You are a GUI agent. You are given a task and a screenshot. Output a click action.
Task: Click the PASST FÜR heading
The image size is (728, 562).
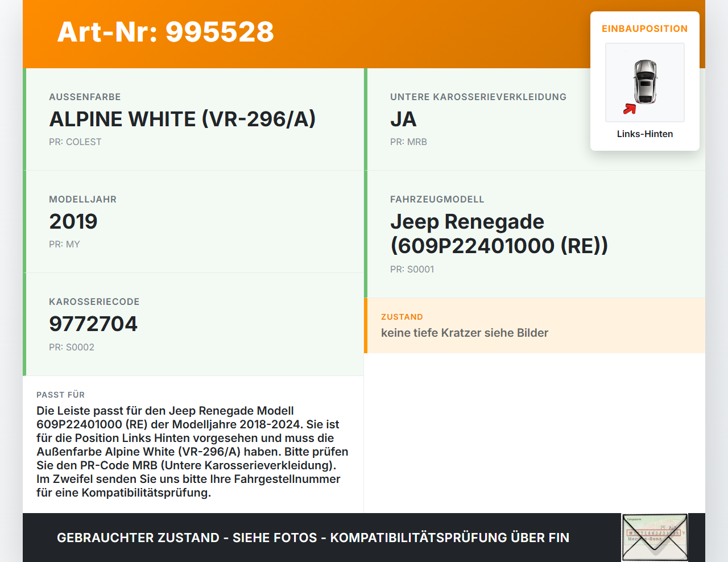point(60,395)
